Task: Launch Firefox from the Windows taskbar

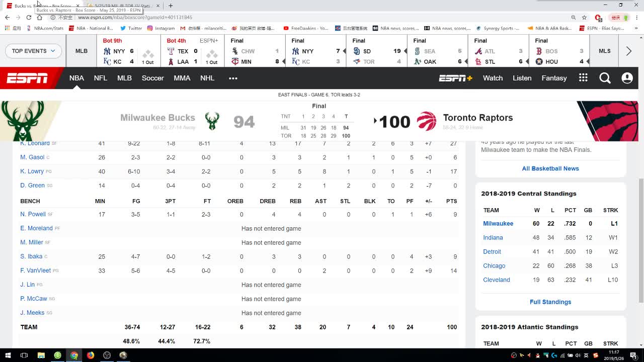Action: [91, 355]
